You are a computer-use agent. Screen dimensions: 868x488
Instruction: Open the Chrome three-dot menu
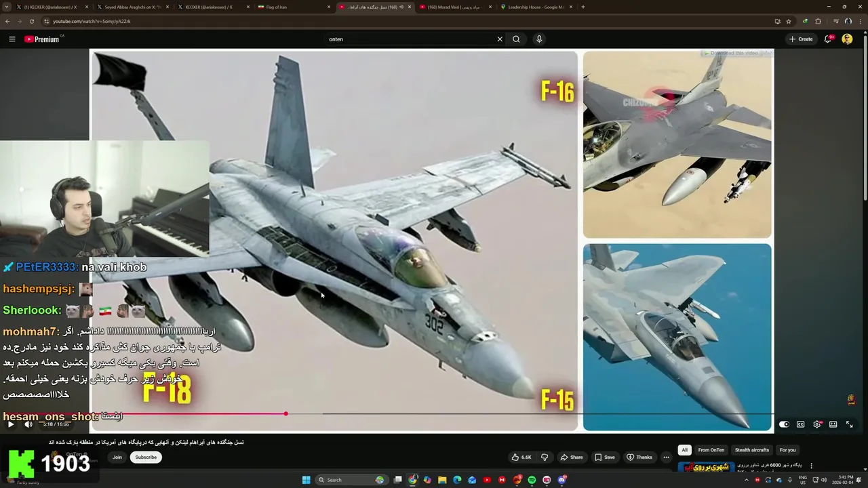[860, 21]
